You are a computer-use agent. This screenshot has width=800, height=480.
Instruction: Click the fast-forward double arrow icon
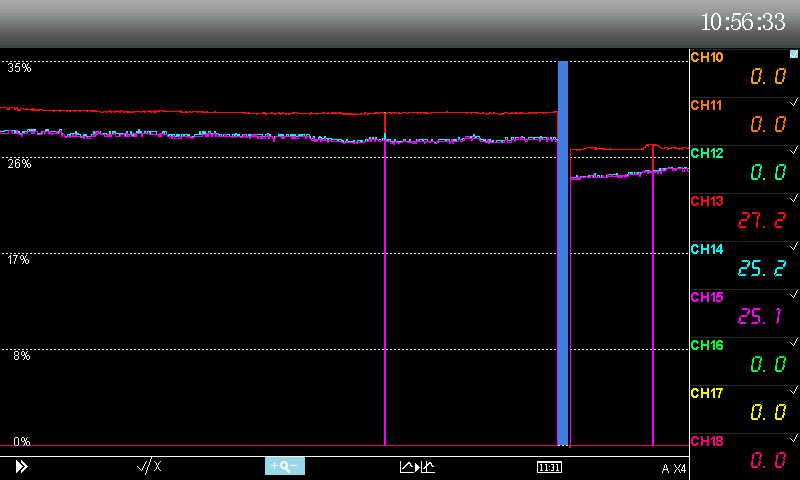pos(21,466)
